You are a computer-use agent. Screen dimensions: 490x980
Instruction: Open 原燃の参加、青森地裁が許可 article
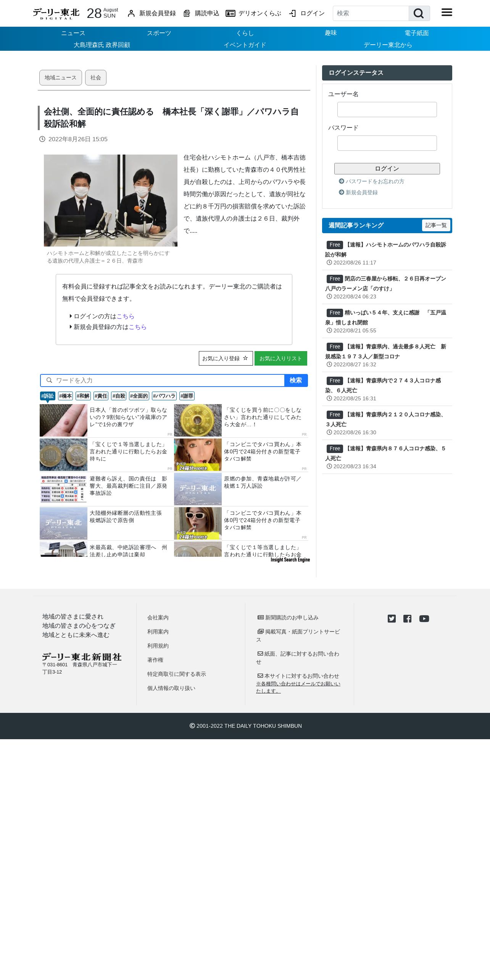pos(262,482)
